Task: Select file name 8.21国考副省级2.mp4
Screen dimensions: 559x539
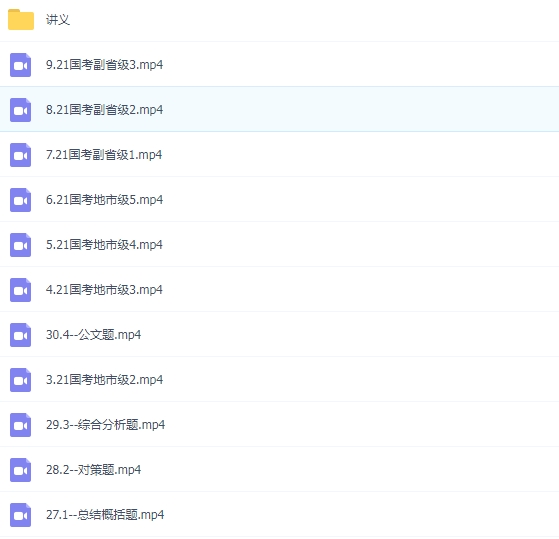Action: point(104,110)
